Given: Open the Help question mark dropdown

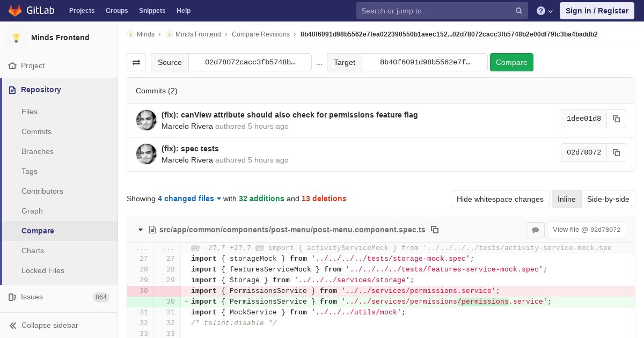Looking at the screenshot, I should 544,11.
